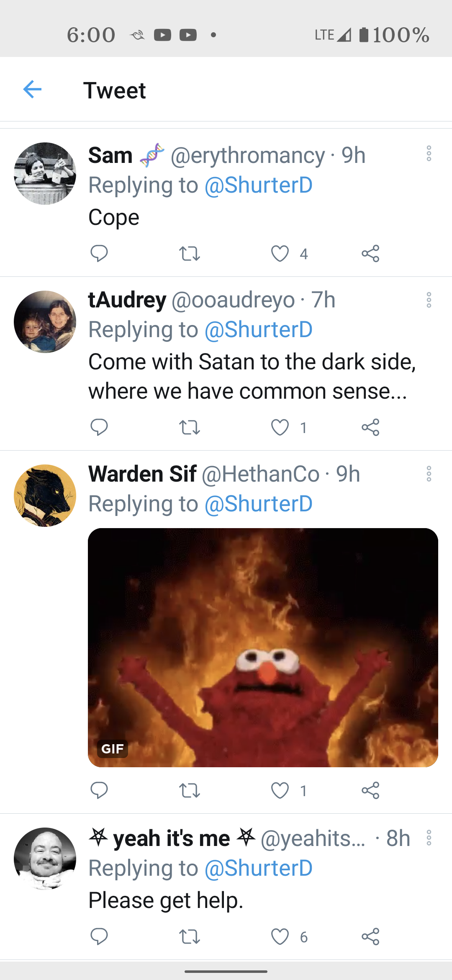
Task: Like Warden Sif's GIF tweet
Action: [x=280, y=790]
